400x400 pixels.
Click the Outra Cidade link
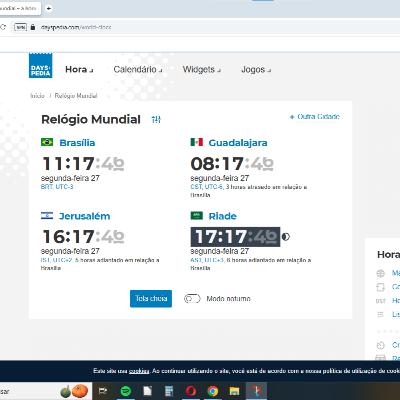[315, 117]
